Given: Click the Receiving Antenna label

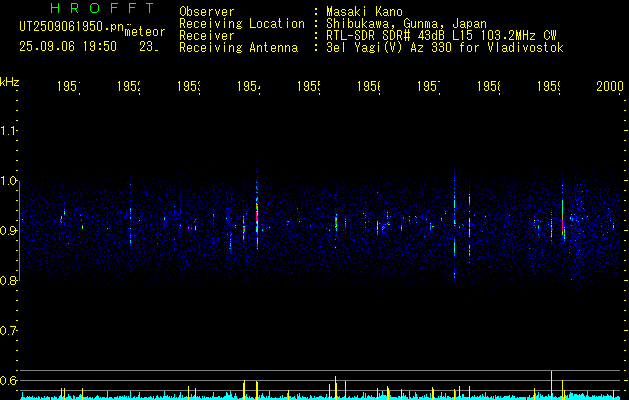Looking at the screenshot, I should [238, 48].
